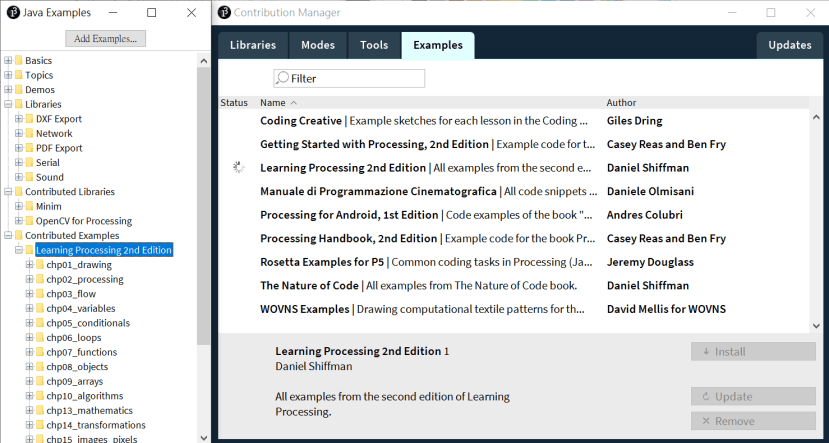829x443 pixels.
Task: Click the magnifier icon in Filter field
Action: [x=282, y=78]
